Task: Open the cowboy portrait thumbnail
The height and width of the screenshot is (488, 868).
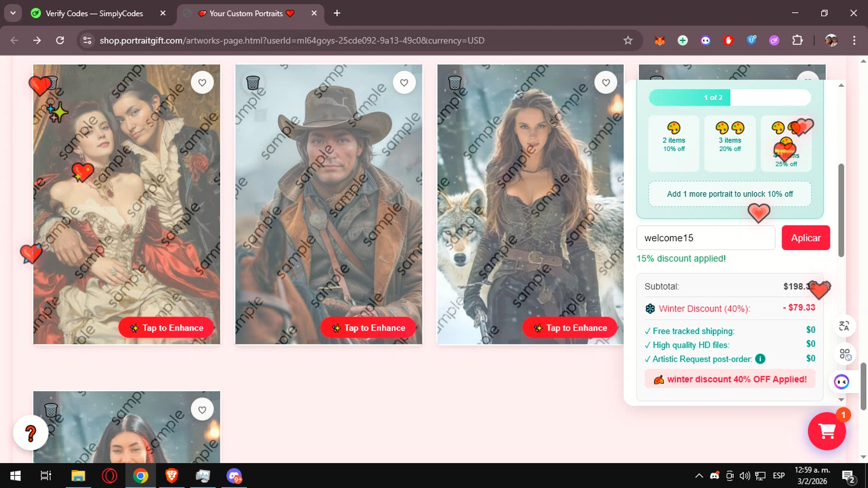Action: click(x=329, y=204)
